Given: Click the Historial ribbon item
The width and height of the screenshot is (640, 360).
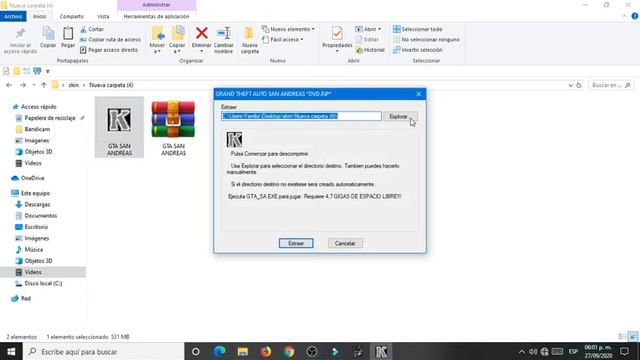Looking at the screenshot, I should coord(370,50).
